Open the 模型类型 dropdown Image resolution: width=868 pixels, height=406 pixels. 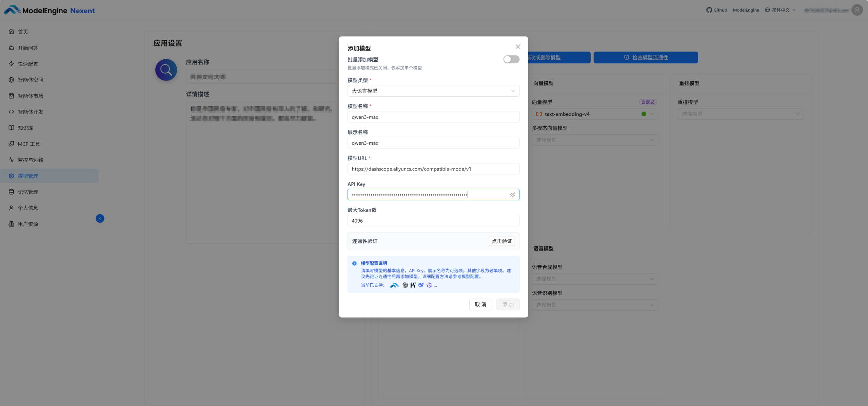click(433, 91)
